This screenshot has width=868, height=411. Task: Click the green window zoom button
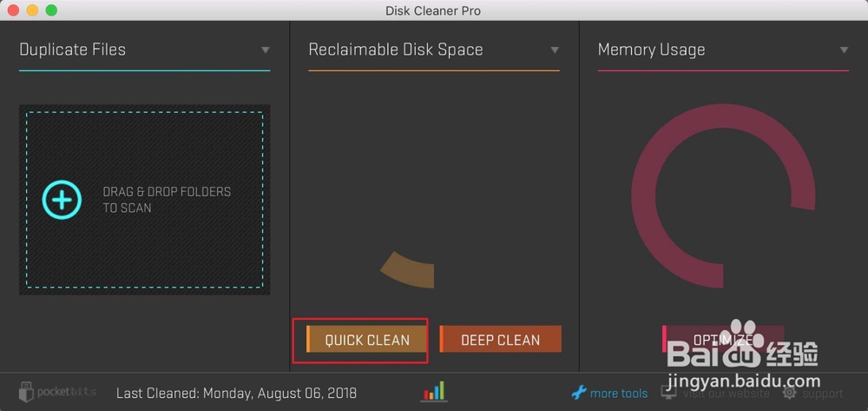coord(51,10)
